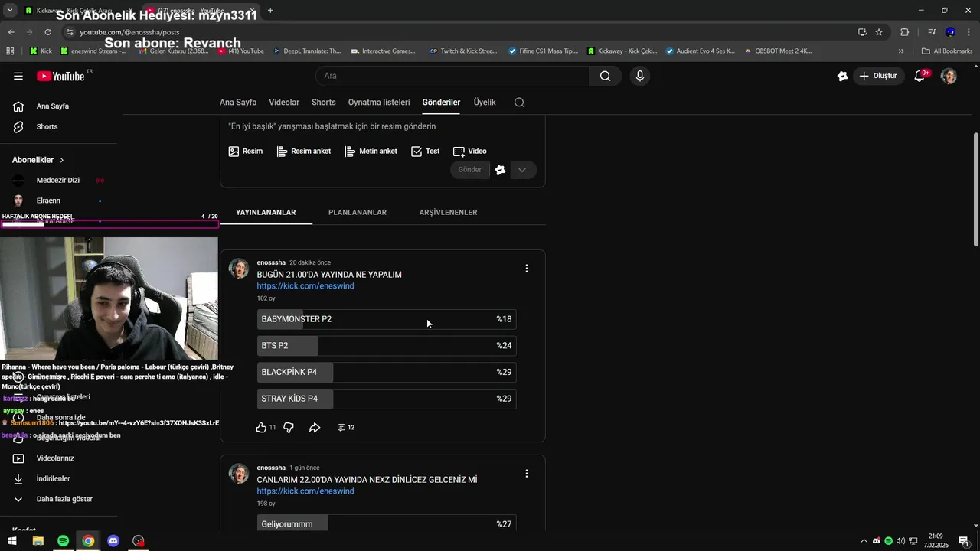This screenshot has height=551, width=980.
Task: Open Chrome tab search dropdown
Action: click(10, 11)
